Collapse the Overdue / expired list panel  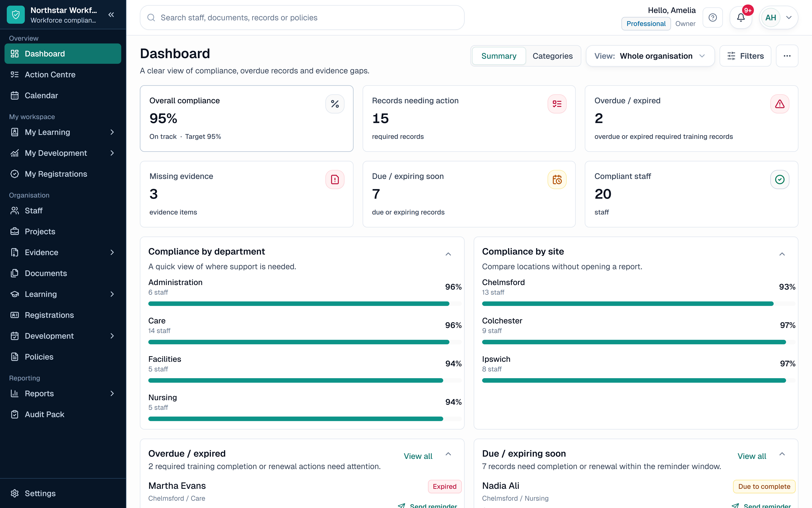tap(448, 454)
